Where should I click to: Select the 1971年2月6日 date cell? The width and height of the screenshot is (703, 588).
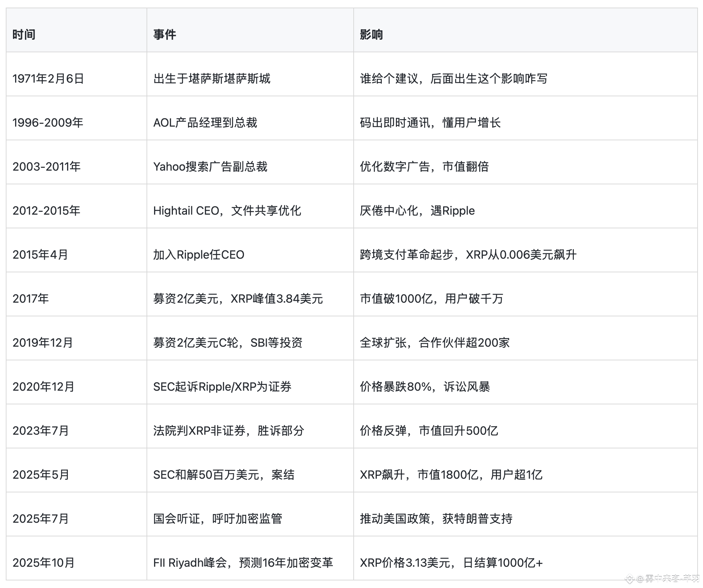coord(48,79)
